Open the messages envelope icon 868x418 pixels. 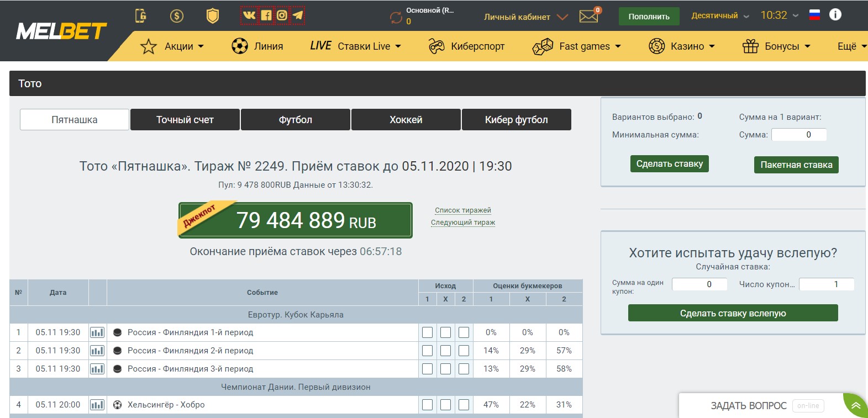(589, 17)
